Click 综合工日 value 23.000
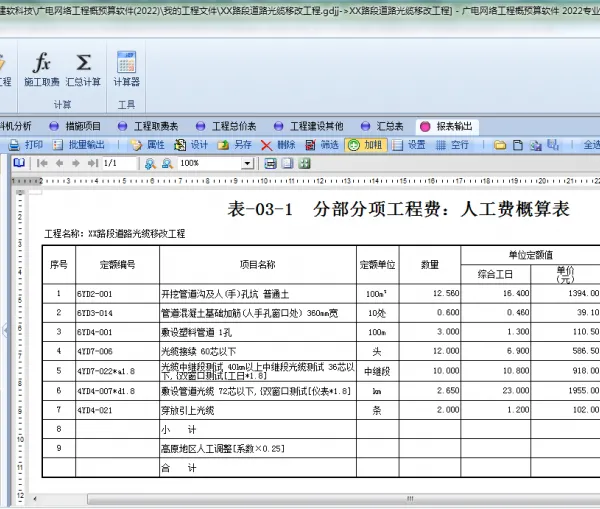 [516, 390]
